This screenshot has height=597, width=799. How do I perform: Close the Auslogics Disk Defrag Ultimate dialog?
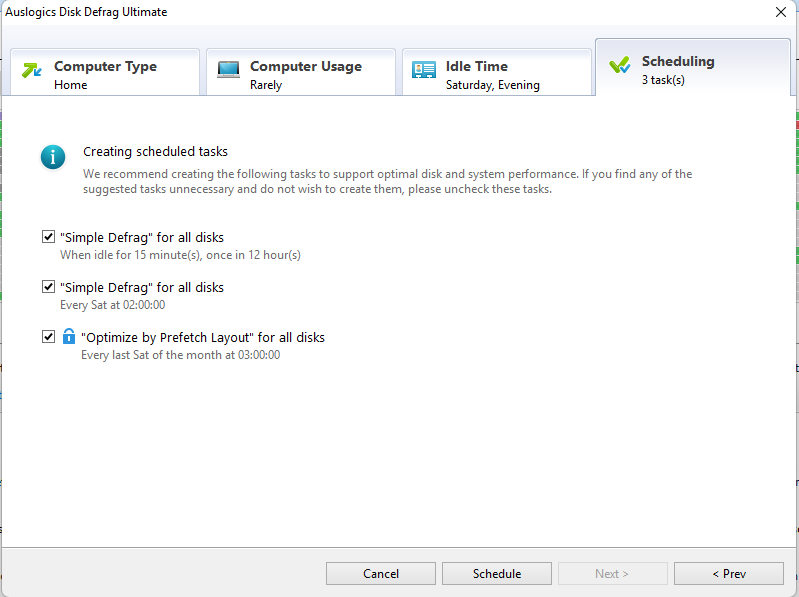coord(781,12)
